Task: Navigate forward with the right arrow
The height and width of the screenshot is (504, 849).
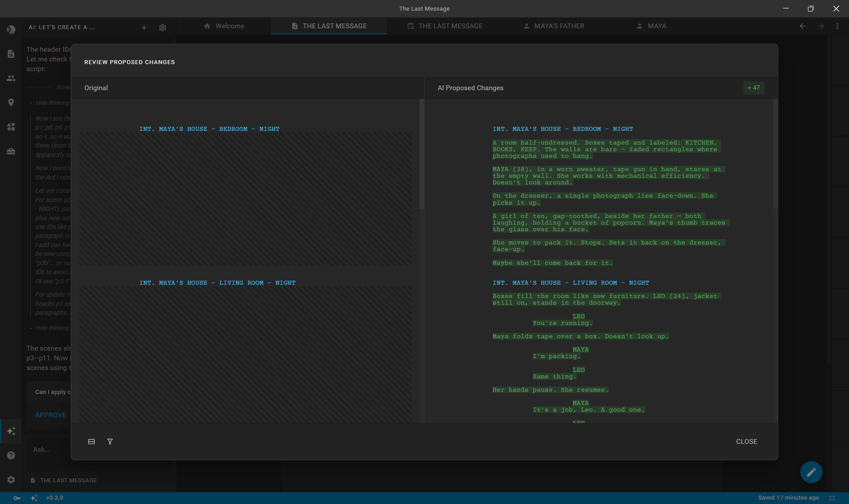Action: click(821, 26)
